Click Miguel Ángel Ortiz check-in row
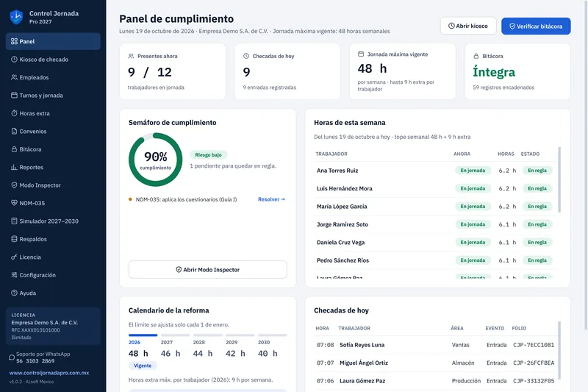 434,363
